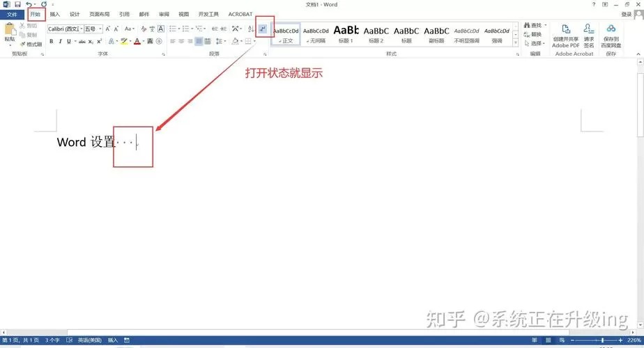Toggle Subscript formatting
Viewport: 644px width, 348px height.
(91, 41)
